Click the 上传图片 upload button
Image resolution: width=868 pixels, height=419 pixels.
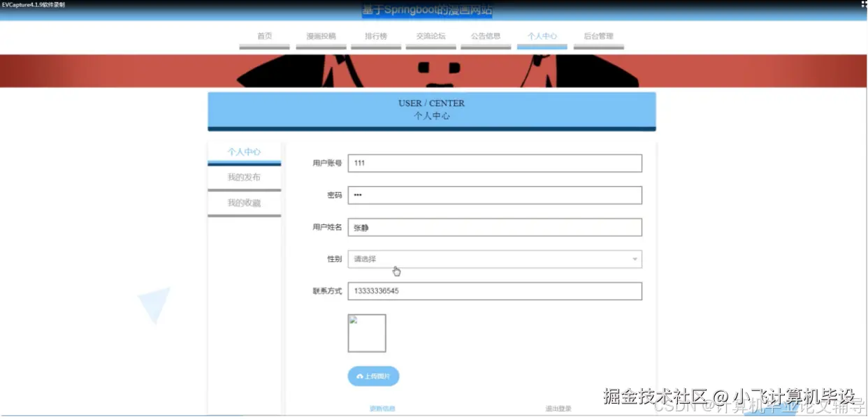[373, 376]
